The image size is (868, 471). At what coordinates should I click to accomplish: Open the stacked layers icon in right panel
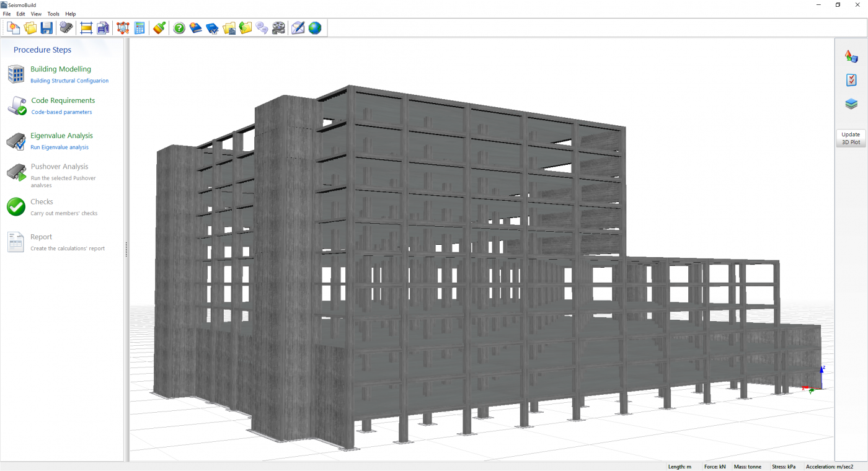click(x=851, y=104)
